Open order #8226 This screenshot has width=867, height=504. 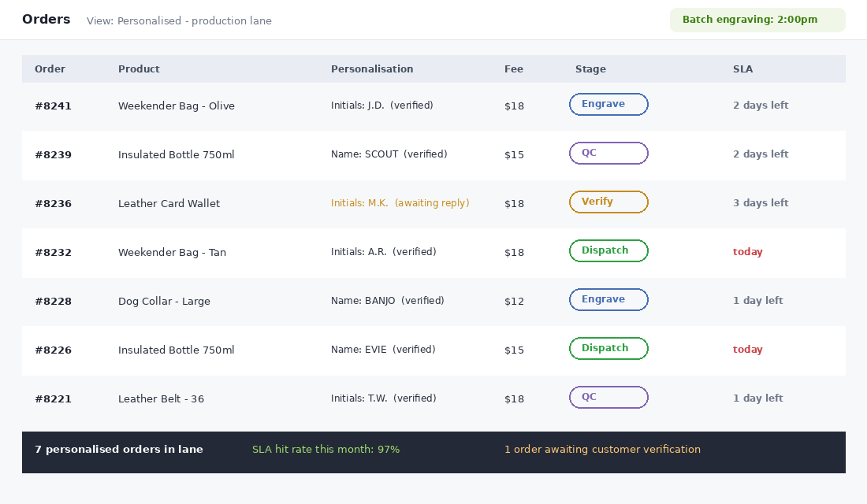[53, 350]
